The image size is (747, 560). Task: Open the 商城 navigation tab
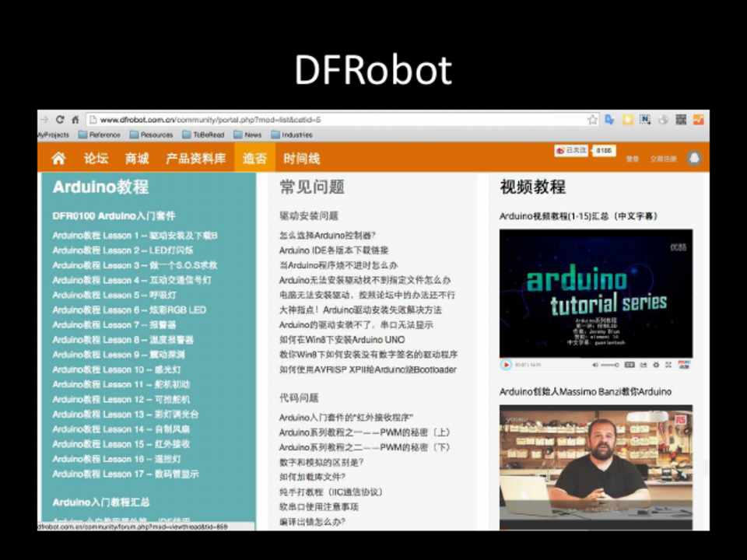tap(137, 159)
